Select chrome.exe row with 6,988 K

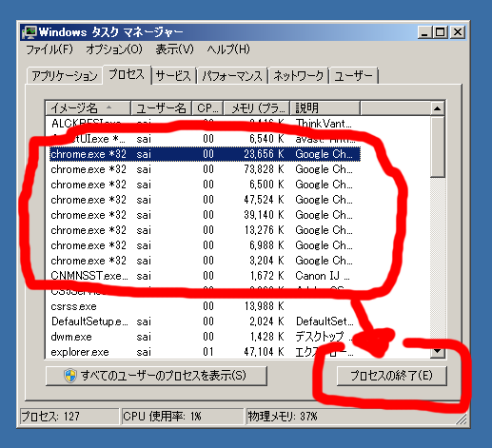pos(205,245)
